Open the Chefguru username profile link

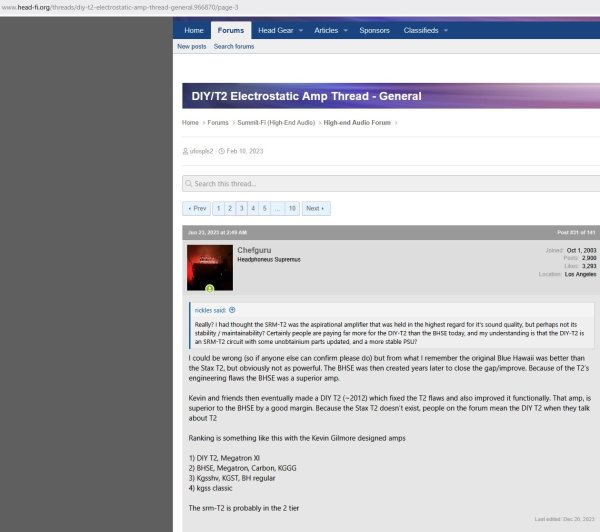254,250
